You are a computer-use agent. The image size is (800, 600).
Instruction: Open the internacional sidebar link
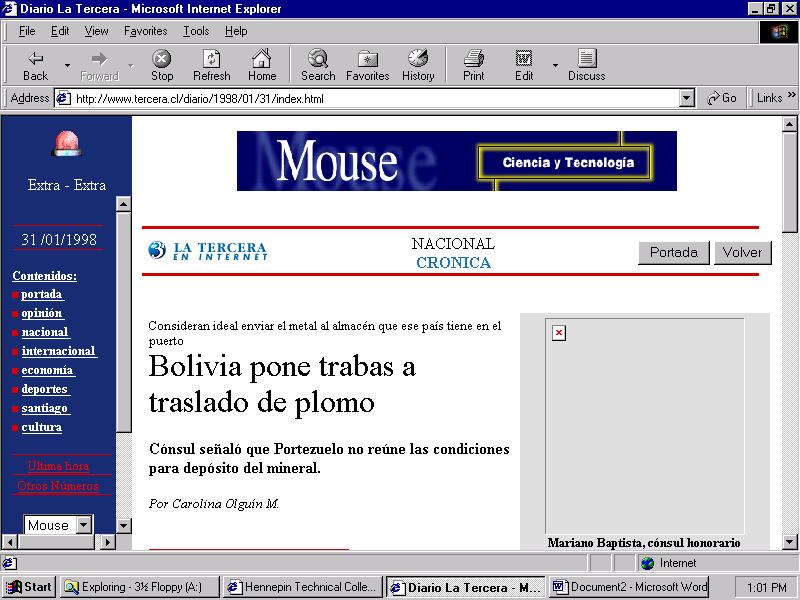59,351
